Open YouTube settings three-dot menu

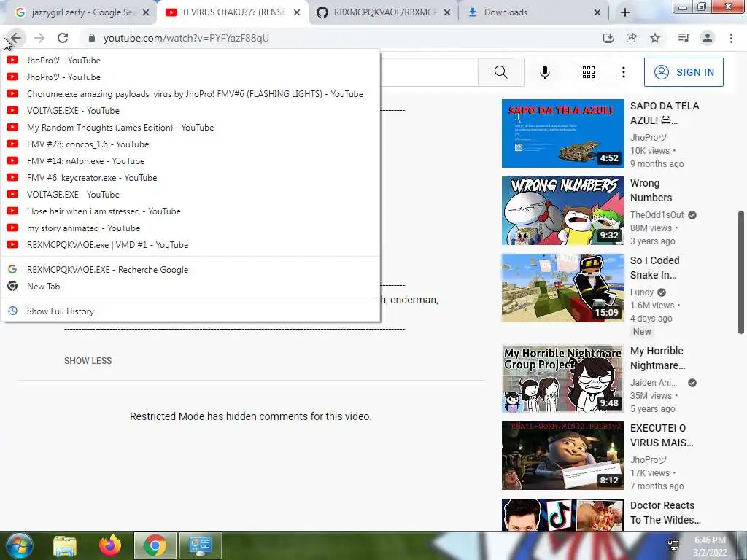tap(624, 72)
